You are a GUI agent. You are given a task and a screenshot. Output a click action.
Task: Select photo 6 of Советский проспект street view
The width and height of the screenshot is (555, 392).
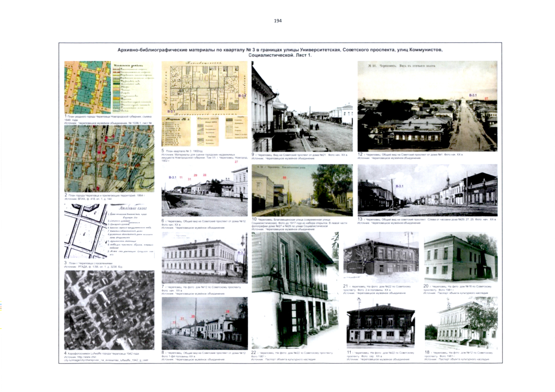tap(204, 190)
